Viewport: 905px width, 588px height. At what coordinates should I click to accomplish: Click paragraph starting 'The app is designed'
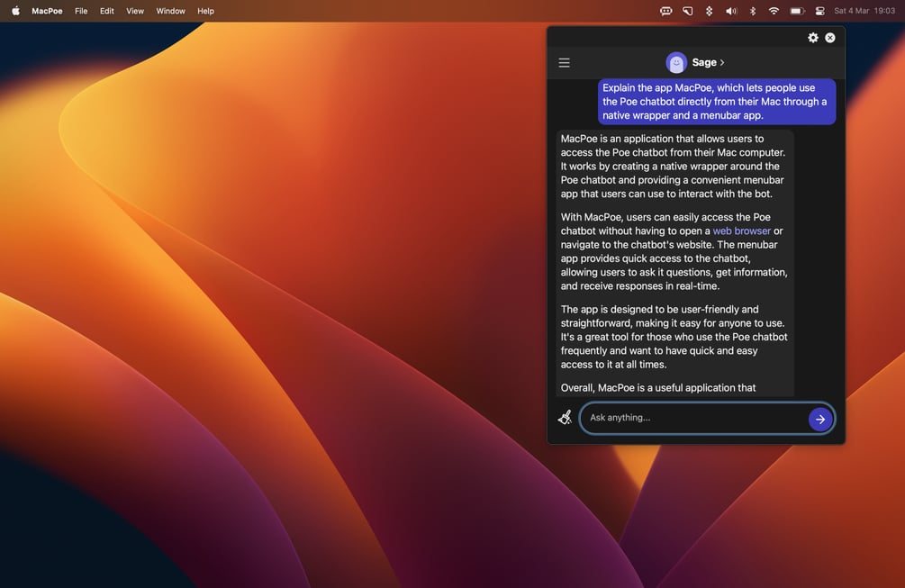(x=674, y=337)
